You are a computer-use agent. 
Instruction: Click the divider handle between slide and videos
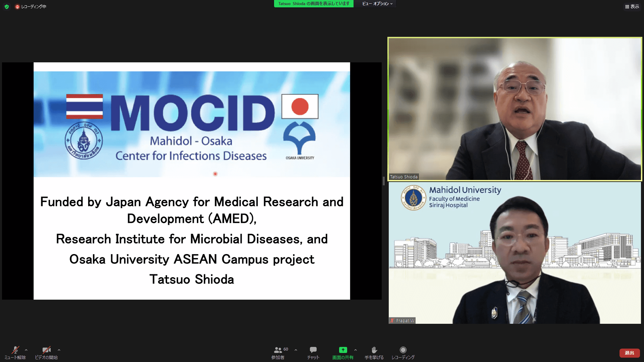click(x=384, y=181)
